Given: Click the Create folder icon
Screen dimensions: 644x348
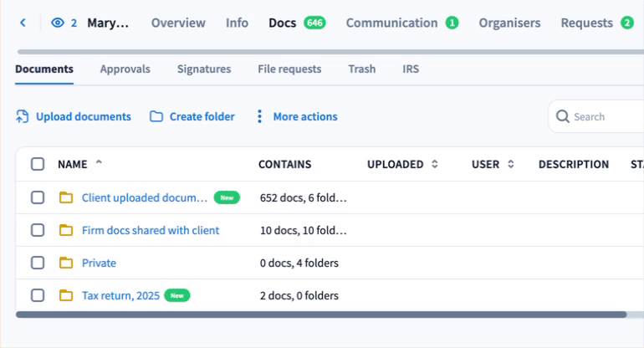Looking at the screenshot, I should pyautogui.click(x=156, y=117).
